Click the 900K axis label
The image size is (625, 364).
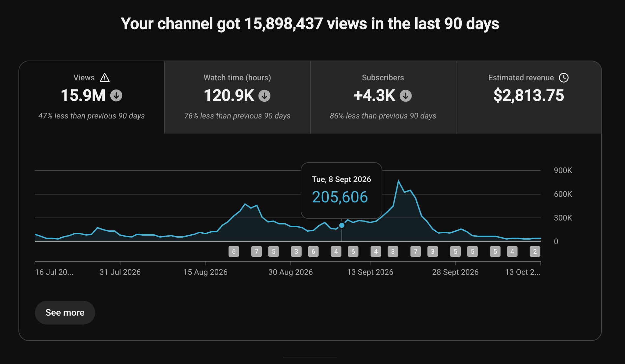coord(563,170)
